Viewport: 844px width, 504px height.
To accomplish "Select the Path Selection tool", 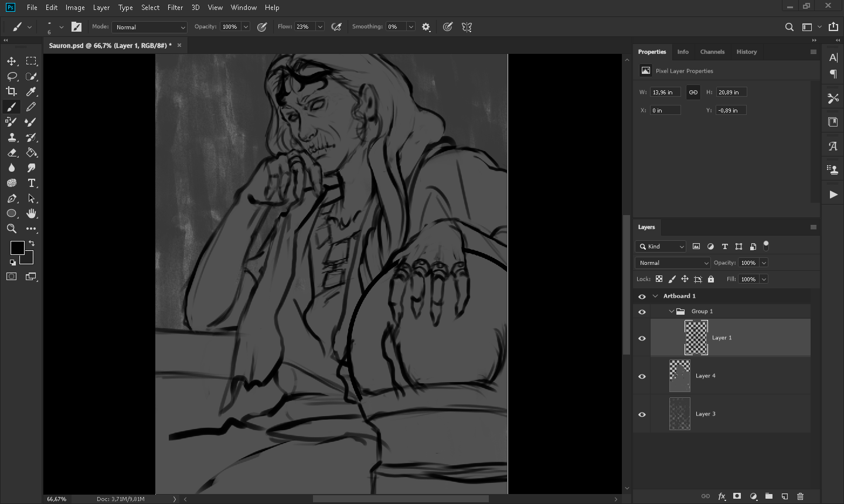I will [31, 198].
